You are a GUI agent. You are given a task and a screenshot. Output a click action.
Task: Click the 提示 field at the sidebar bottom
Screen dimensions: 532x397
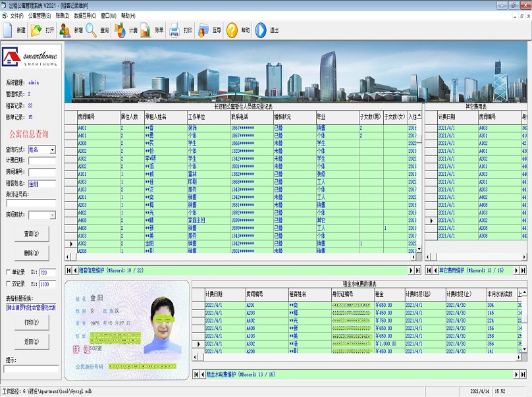click(x=31, y=369)
